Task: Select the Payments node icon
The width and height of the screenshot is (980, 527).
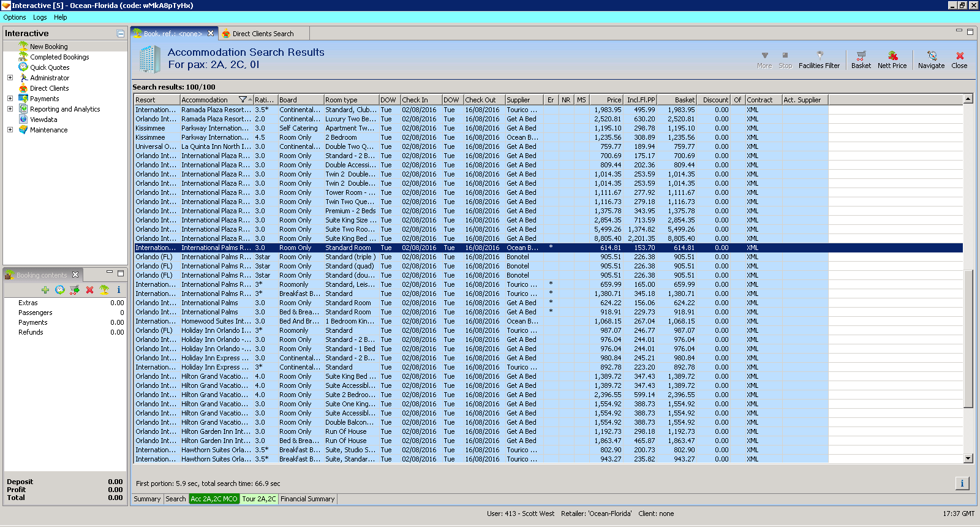Action: coord(23,99)
